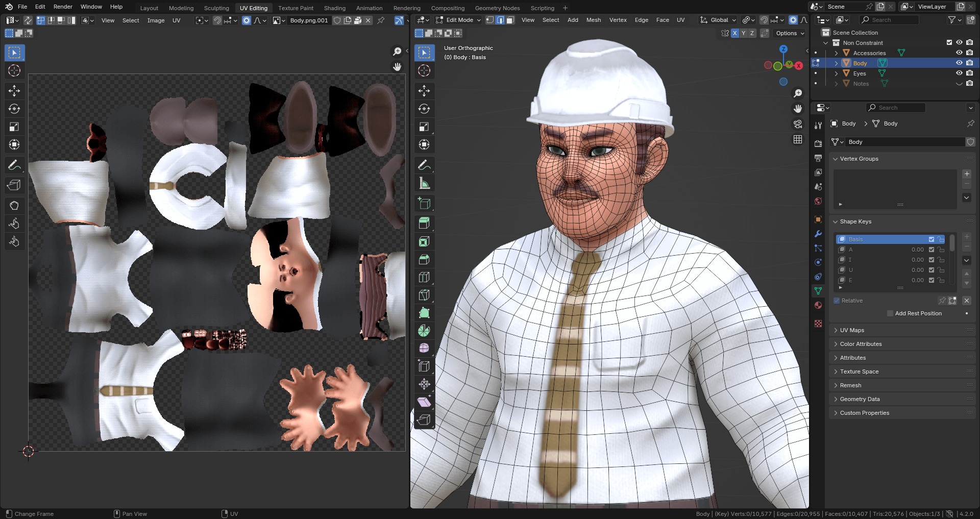Add a new workspace tab
Image resolution: width=980 pixels, height=519 pixels.
(565, 8)
